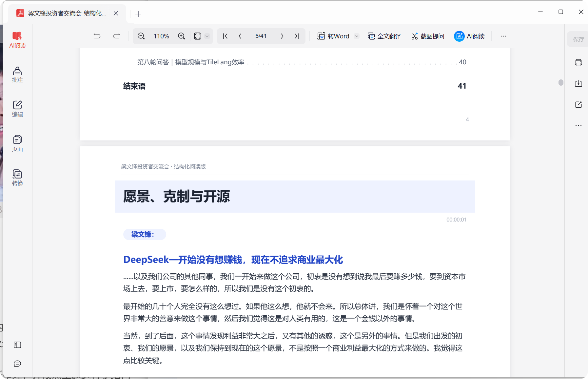Open TOC entry 第八轮问答 模型规模与TileLang效率
The height and width of the screenshot is (379, 588).
[x=302, y=62]
